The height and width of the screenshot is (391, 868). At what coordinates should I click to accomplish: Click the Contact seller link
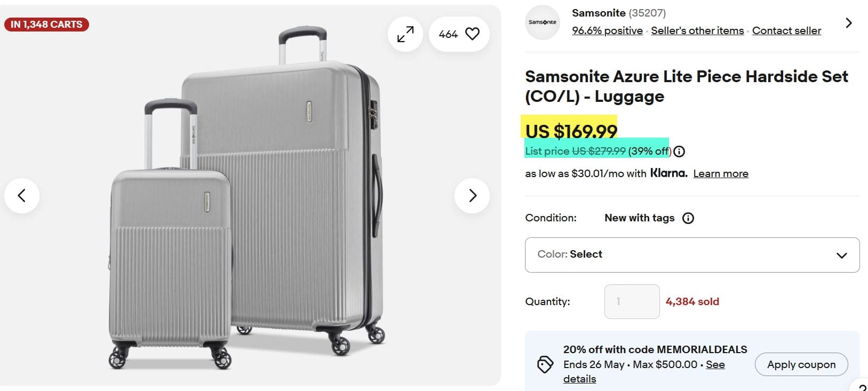[786, 31]
